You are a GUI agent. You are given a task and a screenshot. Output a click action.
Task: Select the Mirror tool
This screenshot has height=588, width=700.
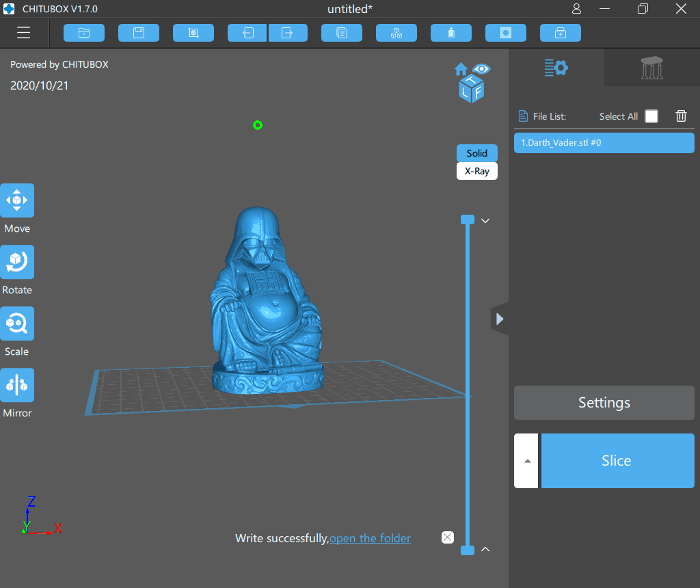tap(17, 385)
